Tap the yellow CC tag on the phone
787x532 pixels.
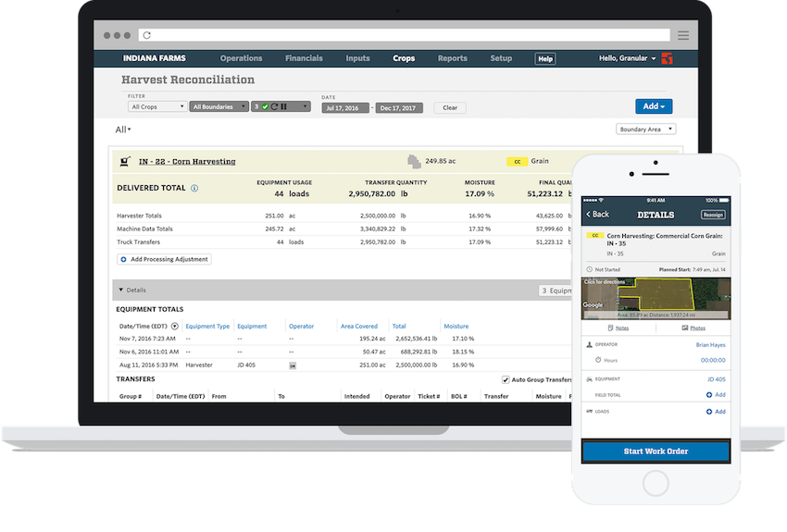(x=595, y=235)
